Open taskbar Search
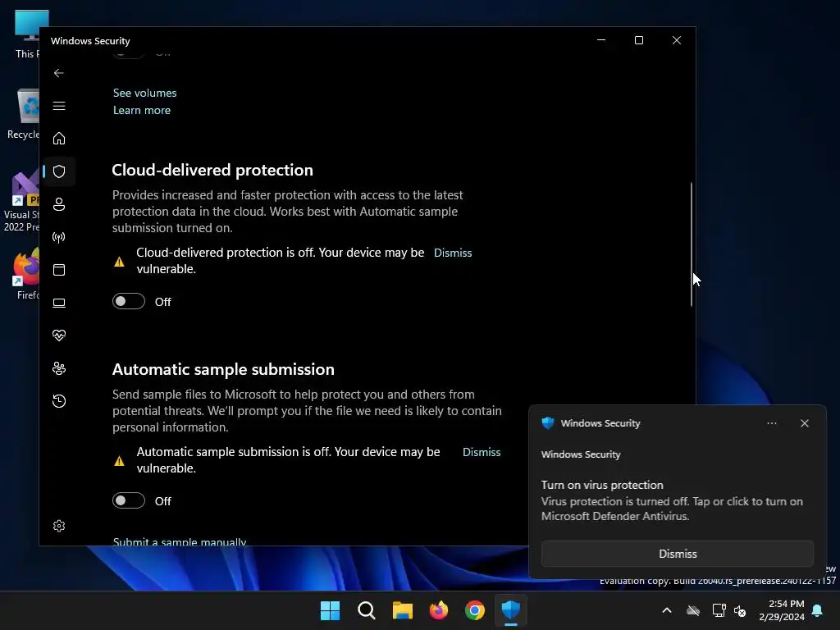 pyautogui.click(x=367, y=610)
